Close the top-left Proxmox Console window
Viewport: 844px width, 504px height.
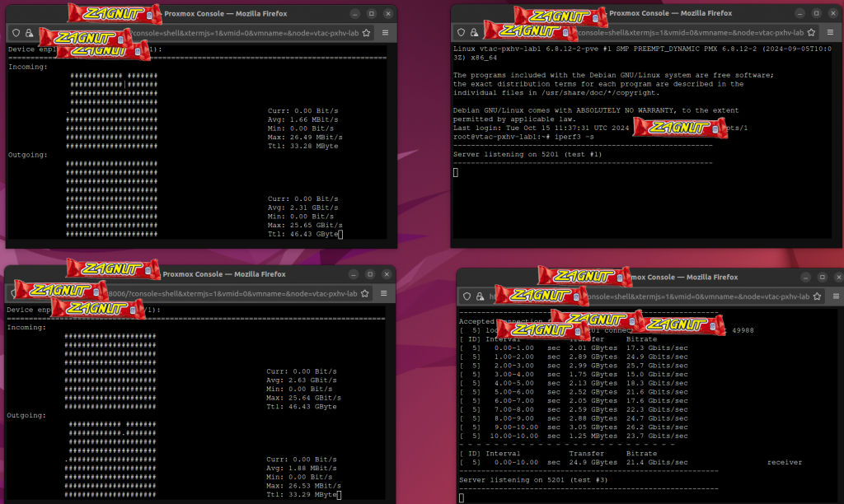point(388,13)
